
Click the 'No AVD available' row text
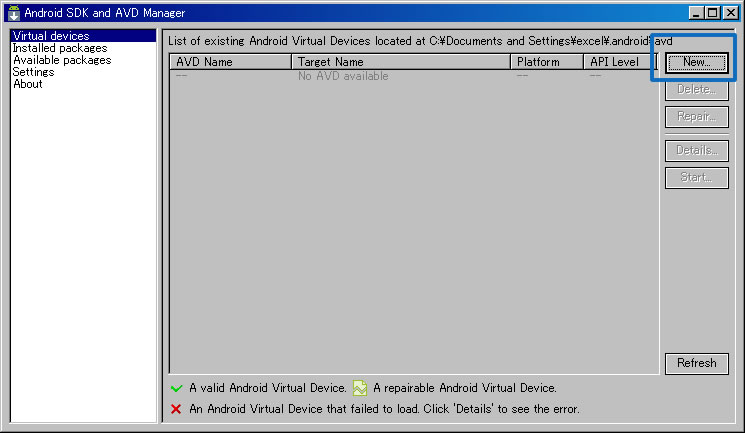(343, 76)
